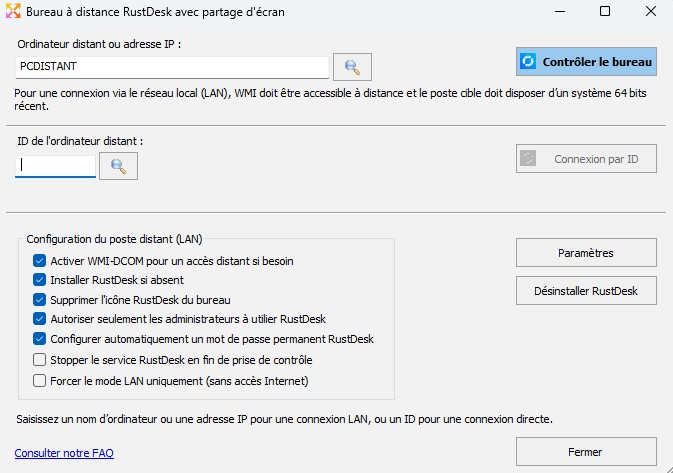Screen dimensions: 673x473
Task: Open the Paramètres settings button
Action: (x=586, y=253)
